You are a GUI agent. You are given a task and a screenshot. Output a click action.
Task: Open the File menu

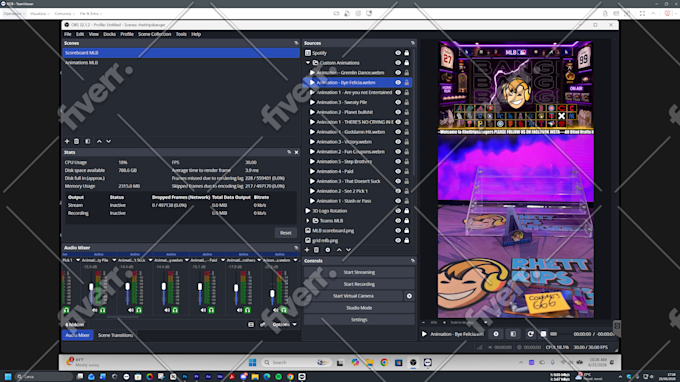click(x=68, y=34)
